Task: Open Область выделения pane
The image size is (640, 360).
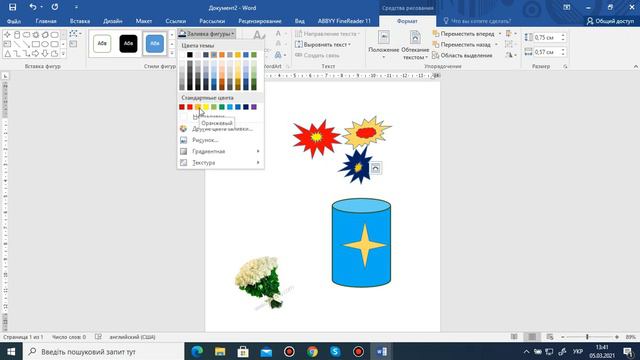Action: (x=462, y=56)
